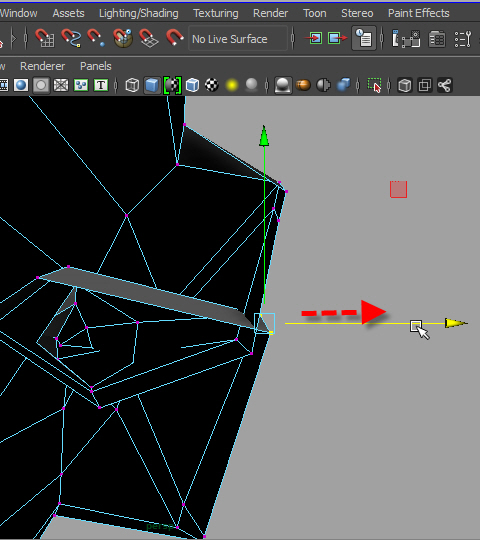
Task: Toggle Depth of Field blue cubes icon
Action: click(x=343, y=85)
